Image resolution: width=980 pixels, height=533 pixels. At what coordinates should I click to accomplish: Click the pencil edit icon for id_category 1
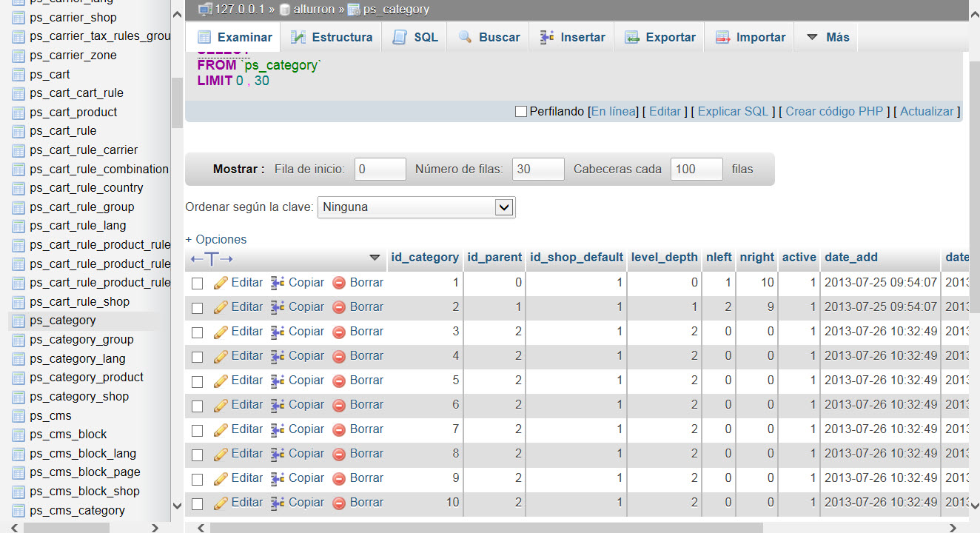[x=221, y=283]
